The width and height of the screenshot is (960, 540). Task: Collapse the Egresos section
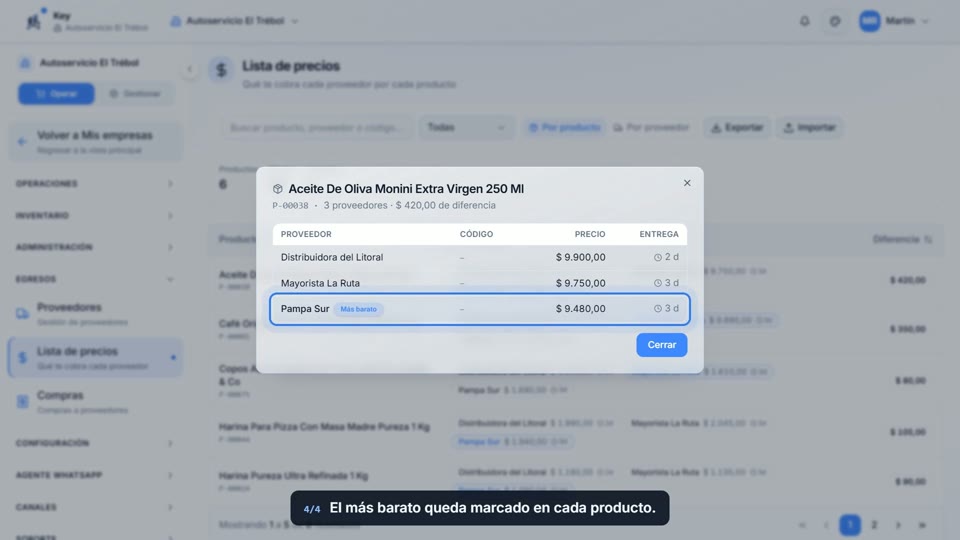(94, 279)
